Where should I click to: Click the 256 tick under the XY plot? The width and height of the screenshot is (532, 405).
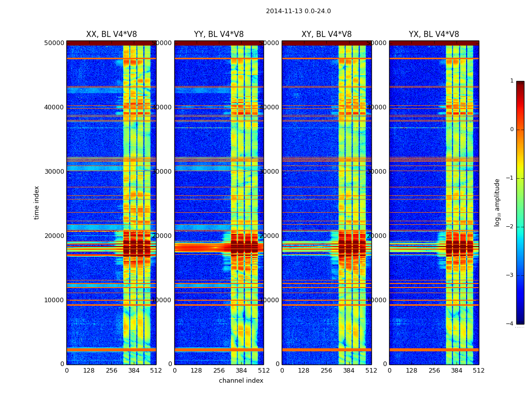326,371
